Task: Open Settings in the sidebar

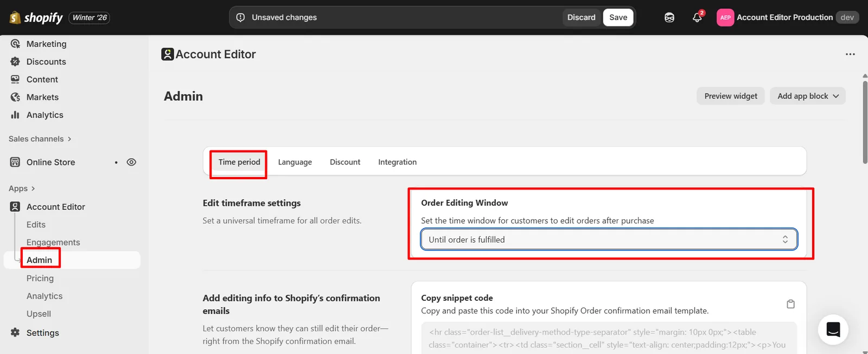Action: (43, 333)
